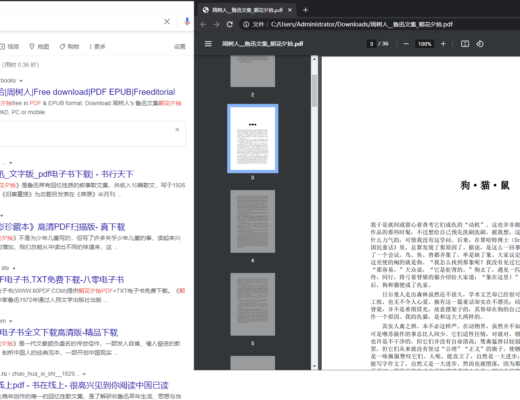Click the 狗·猫·鼠 chapter title
520x400 pixels.
pos(485,185)
